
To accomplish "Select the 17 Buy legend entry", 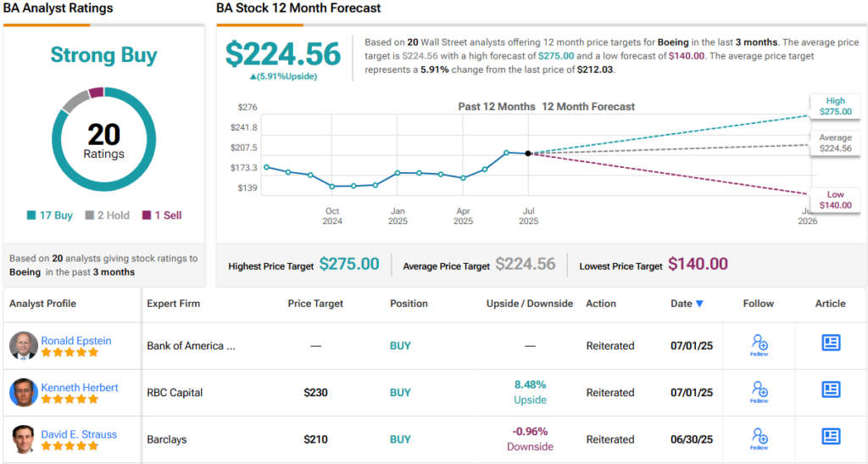I will [50, 215].
